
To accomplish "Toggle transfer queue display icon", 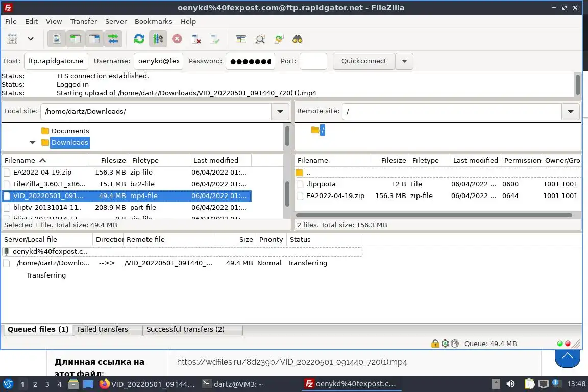I will [113, 39].
